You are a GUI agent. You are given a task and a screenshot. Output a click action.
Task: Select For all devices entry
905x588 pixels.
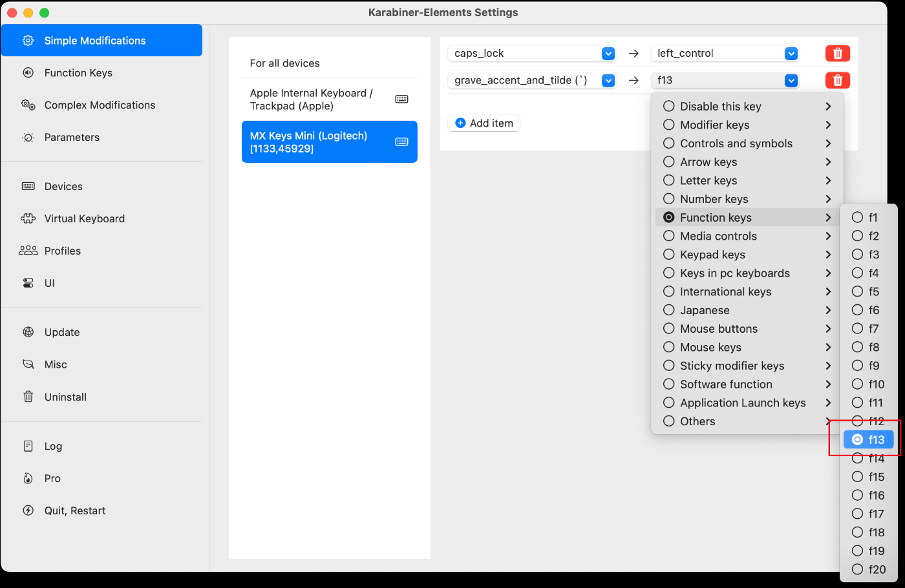coord(330,63)
